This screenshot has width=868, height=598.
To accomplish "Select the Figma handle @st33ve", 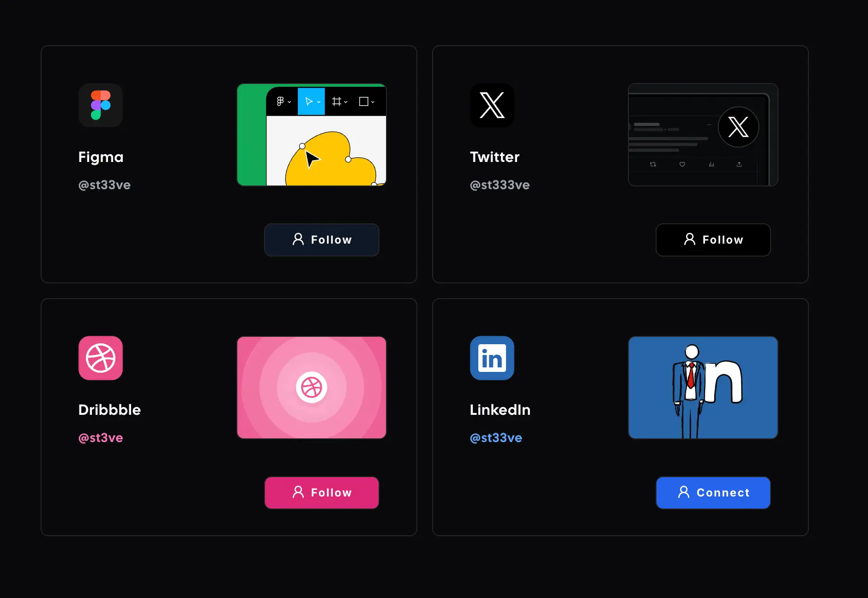I will point(104,185).
